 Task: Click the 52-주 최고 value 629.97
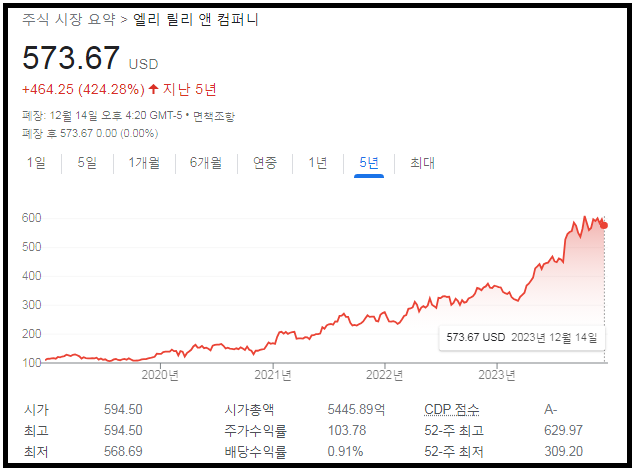[564, 430]
